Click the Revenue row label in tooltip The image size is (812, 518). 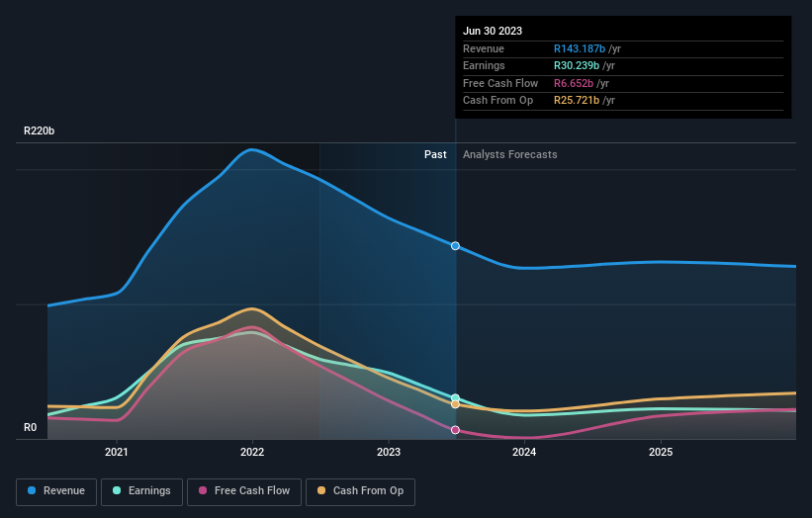coord(484,48)
